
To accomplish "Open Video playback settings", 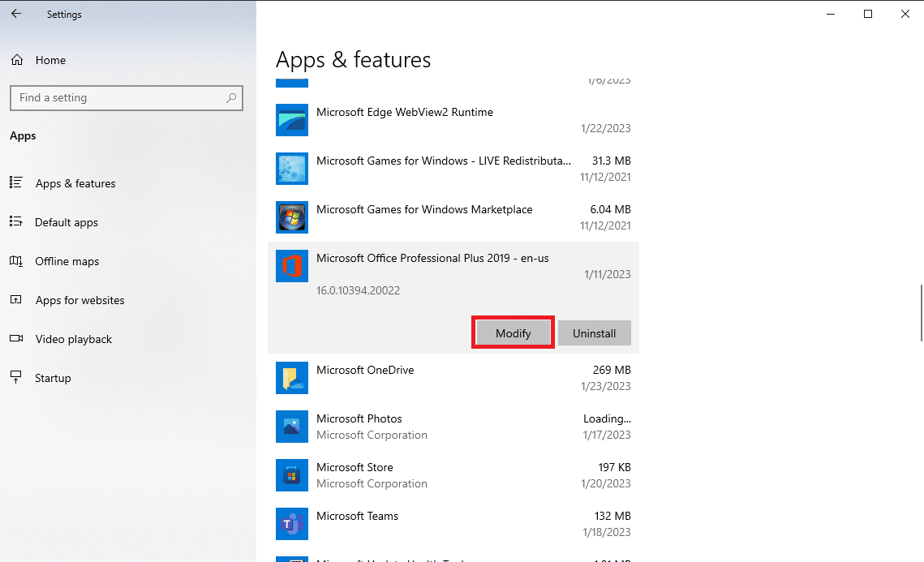I will (74, 339).
